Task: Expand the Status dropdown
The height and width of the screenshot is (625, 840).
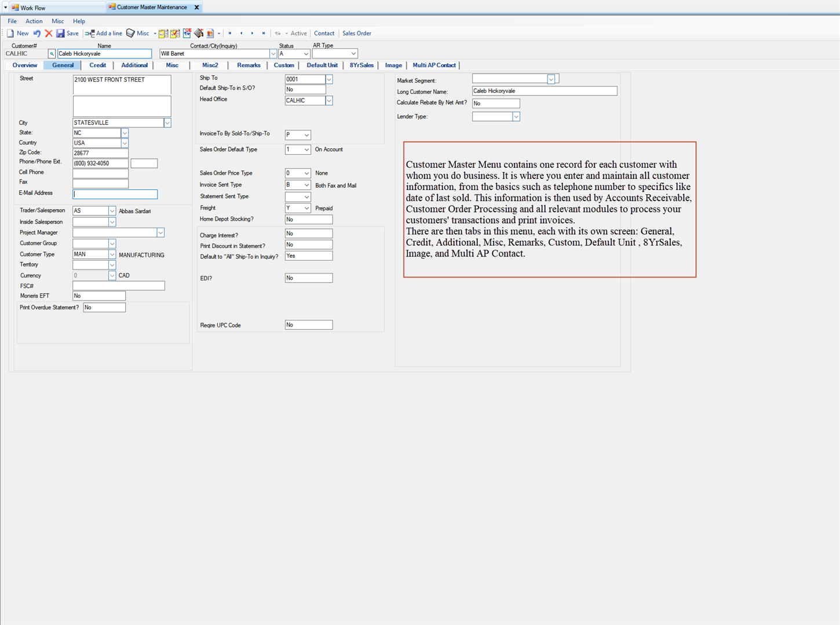Action: [x=305, y=54]
